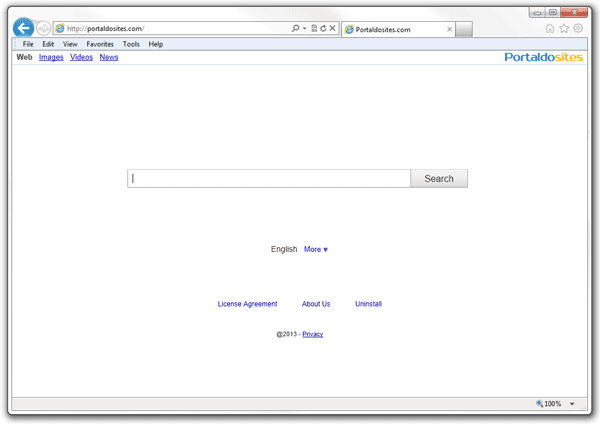The image size is (600, 424).
Task: Open the Tools gear icon
Action: (x=578, y=28)
